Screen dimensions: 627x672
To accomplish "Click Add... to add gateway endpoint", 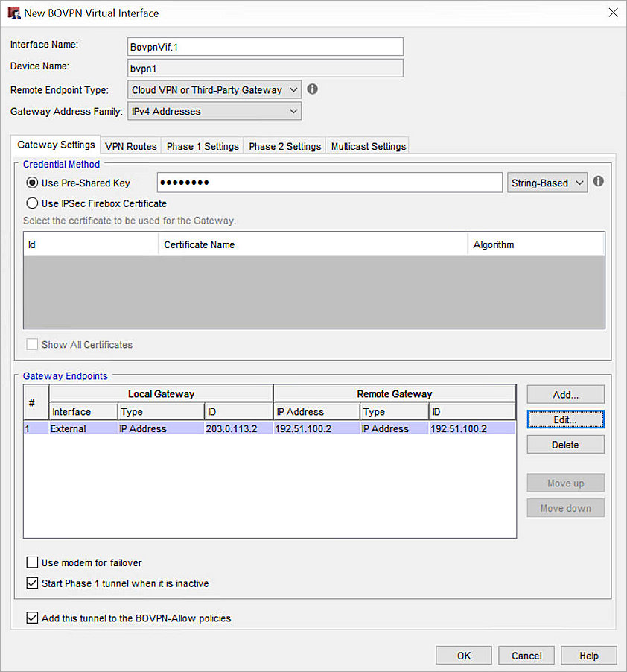I will (x=565, y=395).
